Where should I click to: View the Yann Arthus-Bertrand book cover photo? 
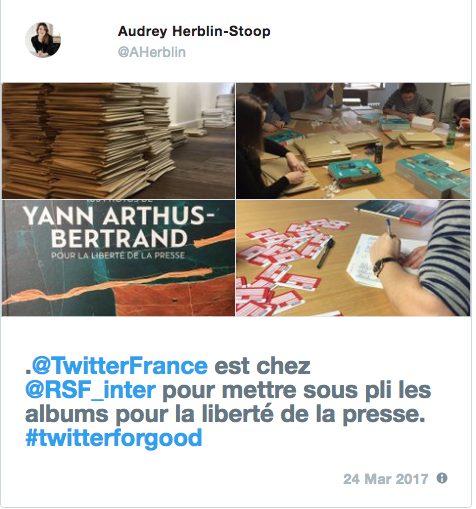click(x=118, y=258)
